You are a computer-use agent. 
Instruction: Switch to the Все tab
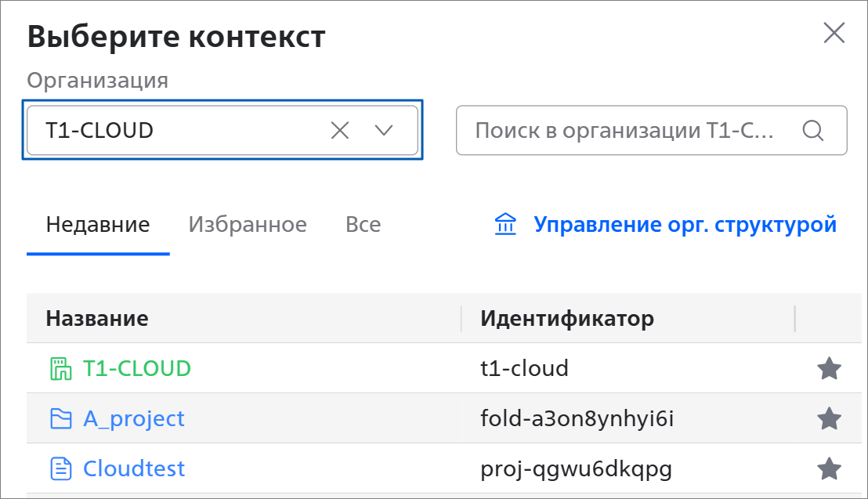363,224
